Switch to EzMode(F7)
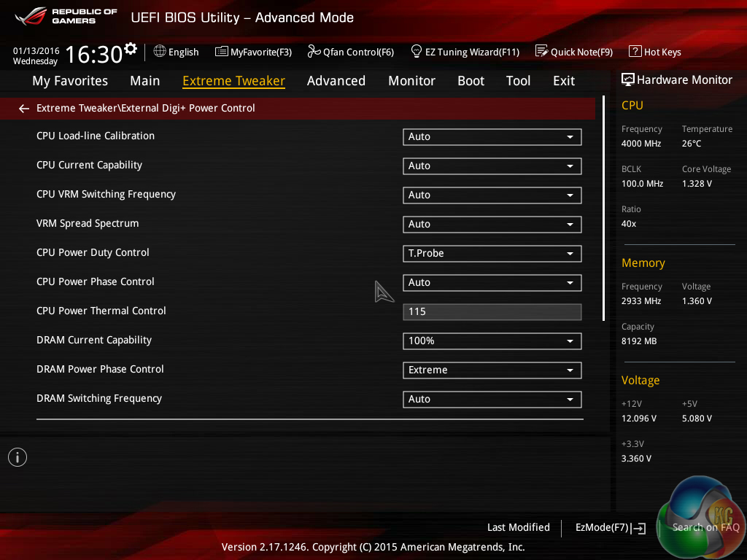The image size is (747, 560). click(611, 528)
